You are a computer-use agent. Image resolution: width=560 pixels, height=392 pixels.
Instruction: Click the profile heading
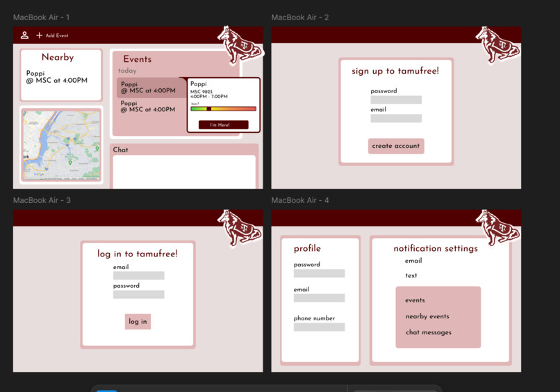coord(307,248)
